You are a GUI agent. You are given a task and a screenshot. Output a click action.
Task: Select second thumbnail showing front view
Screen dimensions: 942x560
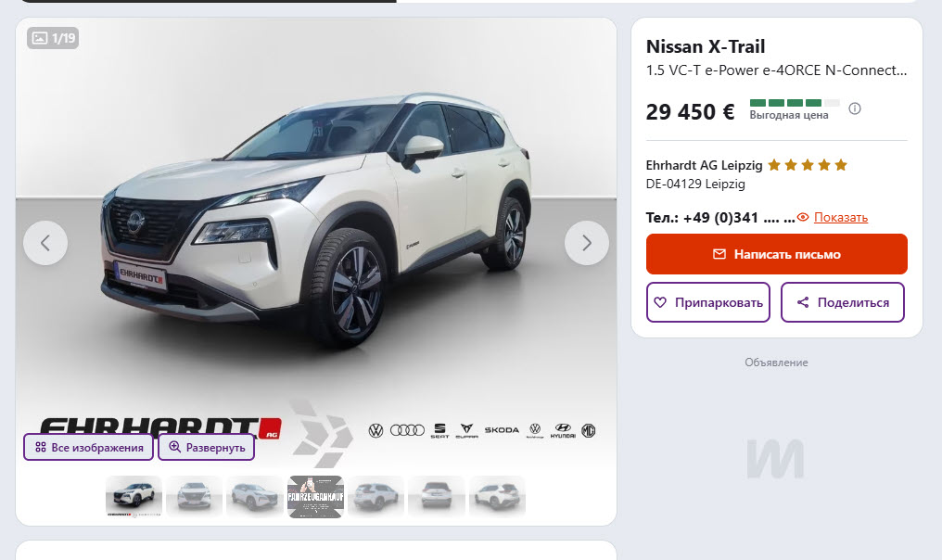(194, 496)
